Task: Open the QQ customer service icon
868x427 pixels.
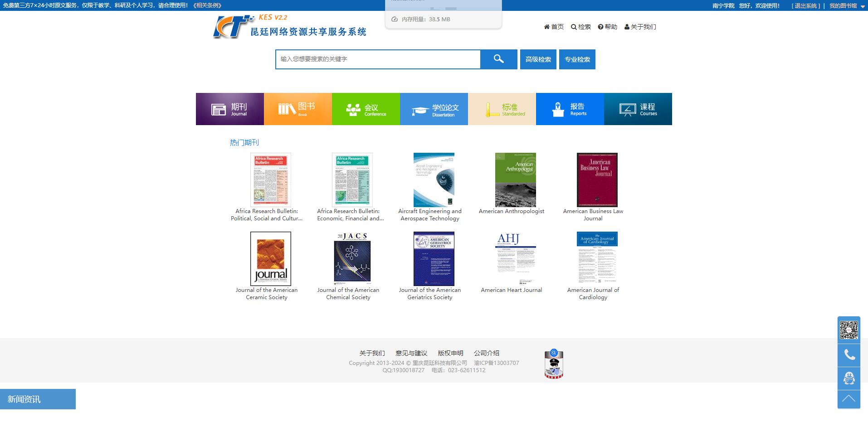Action: [848, 378]
